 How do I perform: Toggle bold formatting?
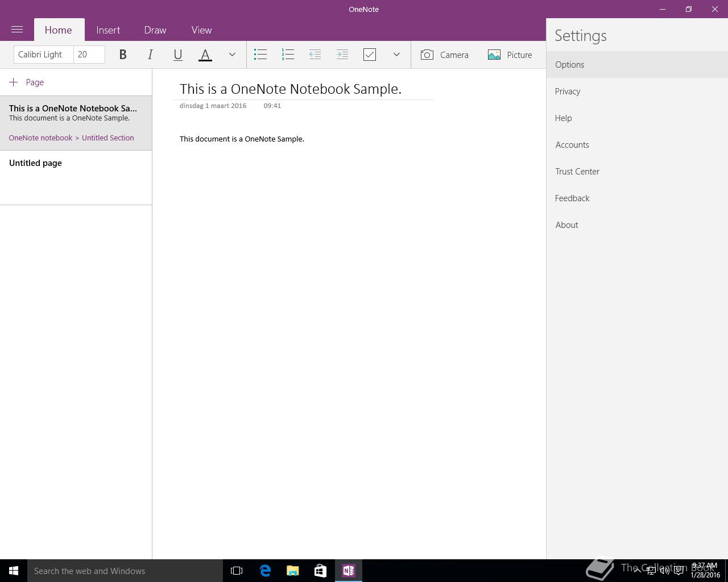[x=123, y=55]
